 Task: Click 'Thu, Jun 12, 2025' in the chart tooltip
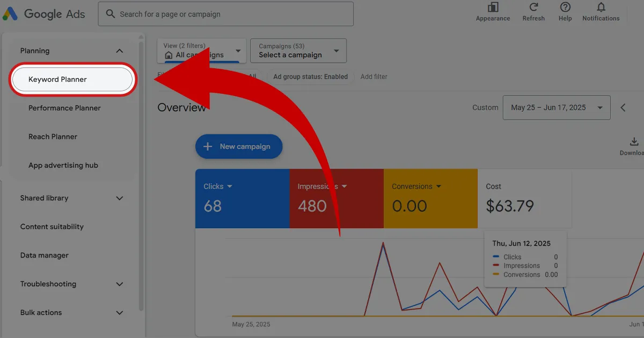(x=522, y=244)
